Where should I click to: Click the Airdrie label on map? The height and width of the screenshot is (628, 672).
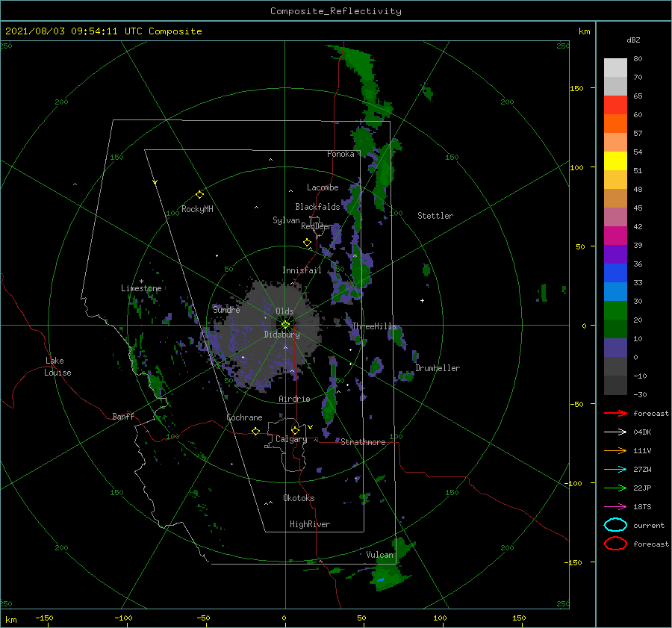click(294, 399)
